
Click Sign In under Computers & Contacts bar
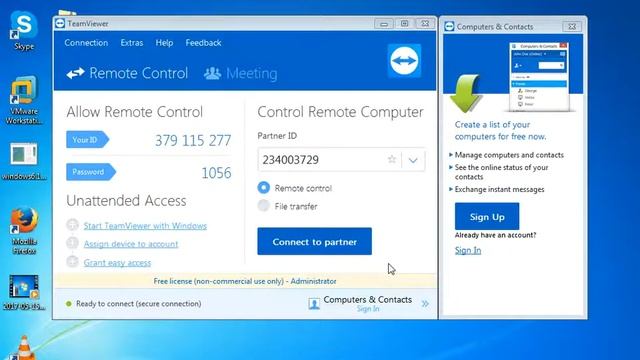[368, 309]
